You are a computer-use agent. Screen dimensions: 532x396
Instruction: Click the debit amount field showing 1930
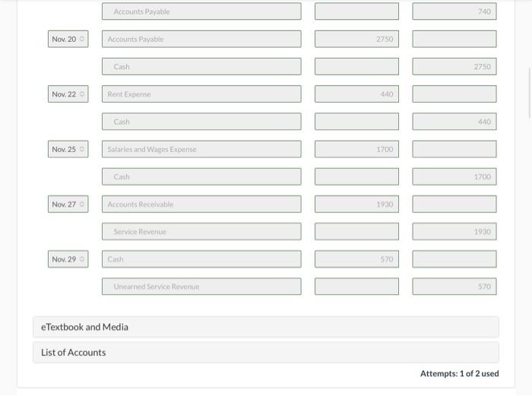(356, 204)
